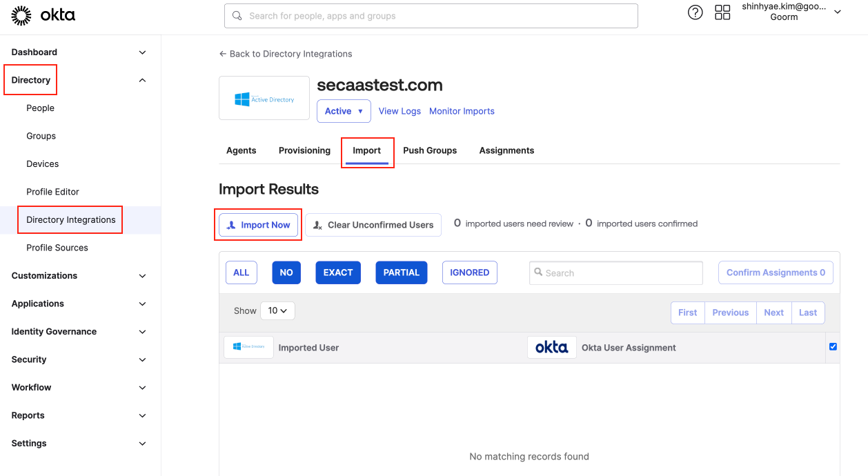Image resolution: width=868 pixels, height=476 pixels.
Task: Switch to the Push Groups tab
Action: coord(430,150)
